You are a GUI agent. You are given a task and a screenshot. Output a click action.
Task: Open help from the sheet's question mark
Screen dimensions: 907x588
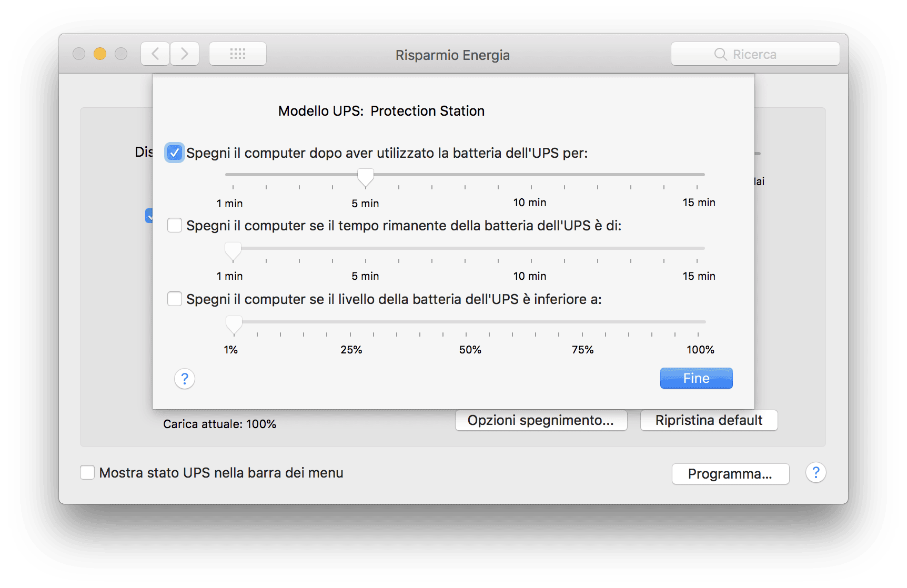(185, 379)
